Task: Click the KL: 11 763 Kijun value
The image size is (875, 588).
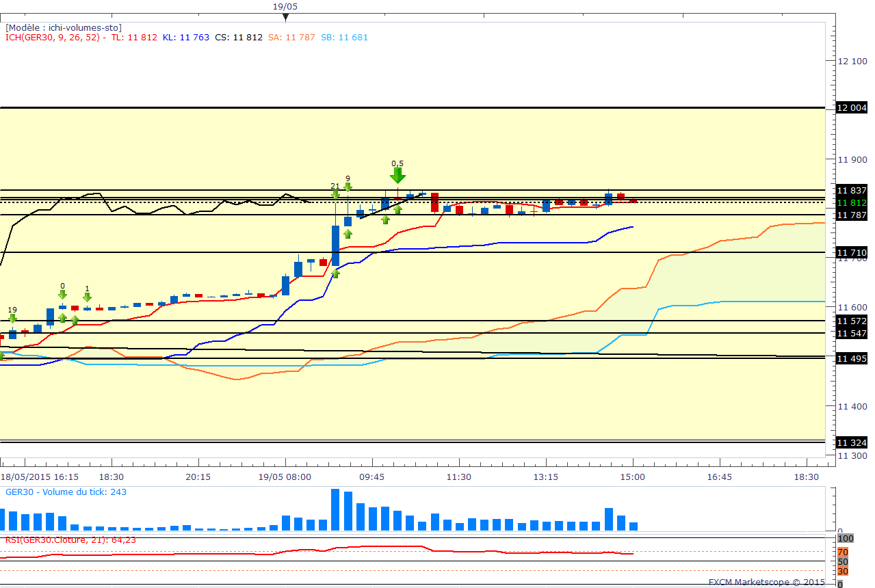Action: coord(186,38)
